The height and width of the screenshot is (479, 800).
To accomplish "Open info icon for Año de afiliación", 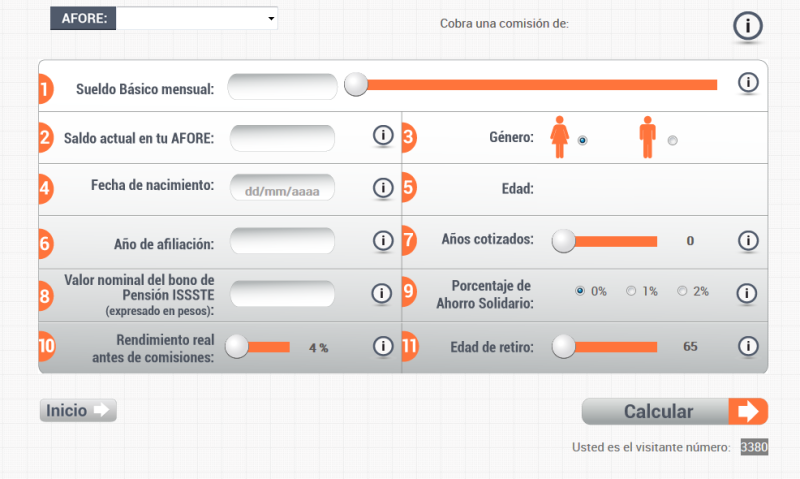I will (383, 240).
